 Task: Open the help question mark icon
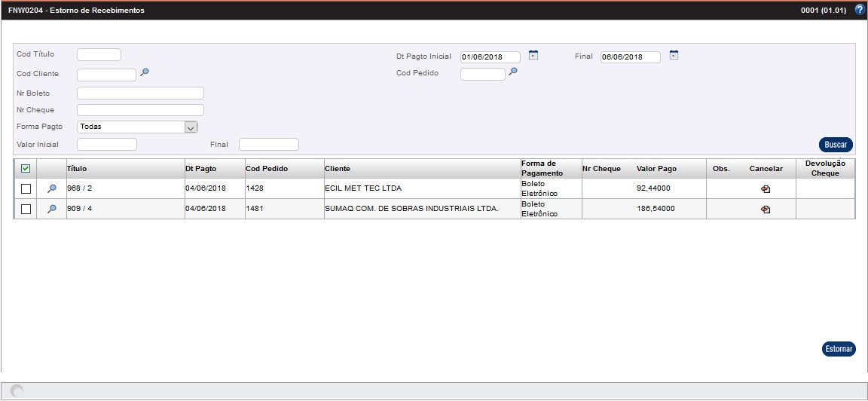coord(860,11)
